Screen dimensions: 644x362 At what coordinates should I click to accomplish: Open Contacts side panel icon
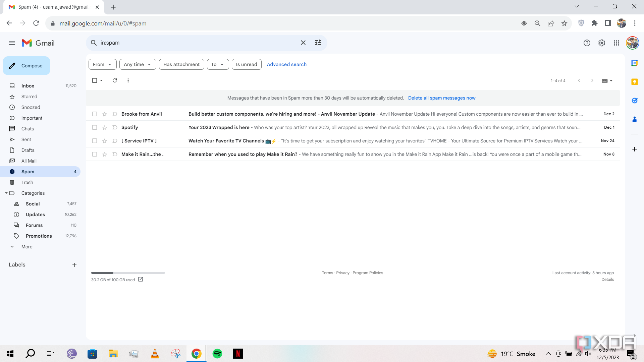coord(635,119)
